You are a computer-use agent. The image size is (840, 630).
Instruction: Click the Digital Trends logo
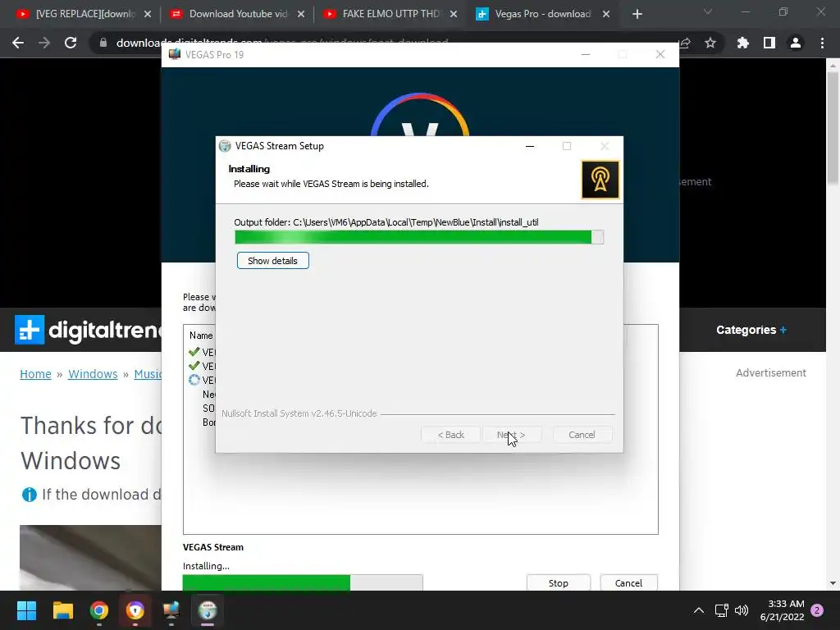click(x=89, y=330)
